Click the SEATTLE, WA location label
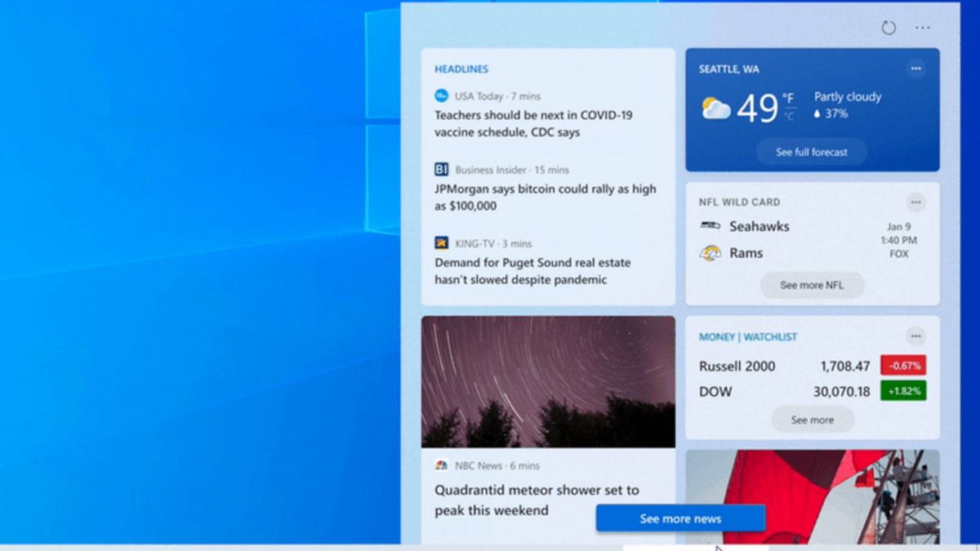This screenshot has width=980, height=551. click(x=729, y=69)
